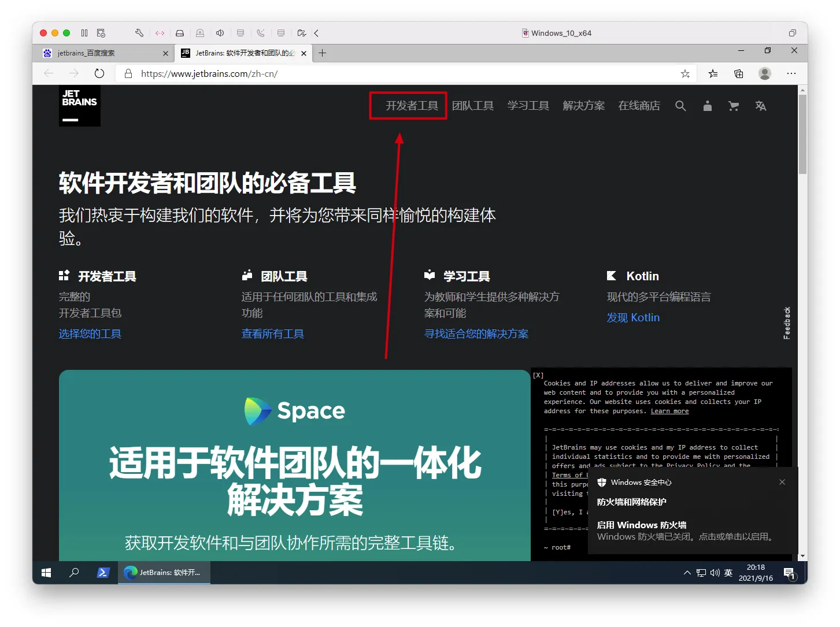Click the scrollbar down arrow

[x=802, y=556]
